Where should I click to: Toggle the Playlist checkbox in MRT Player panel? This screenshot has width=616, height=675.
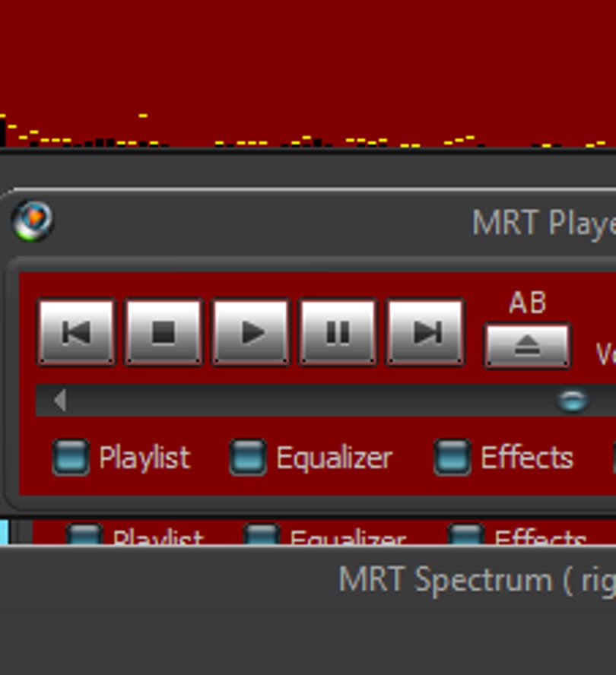[71, 457]
